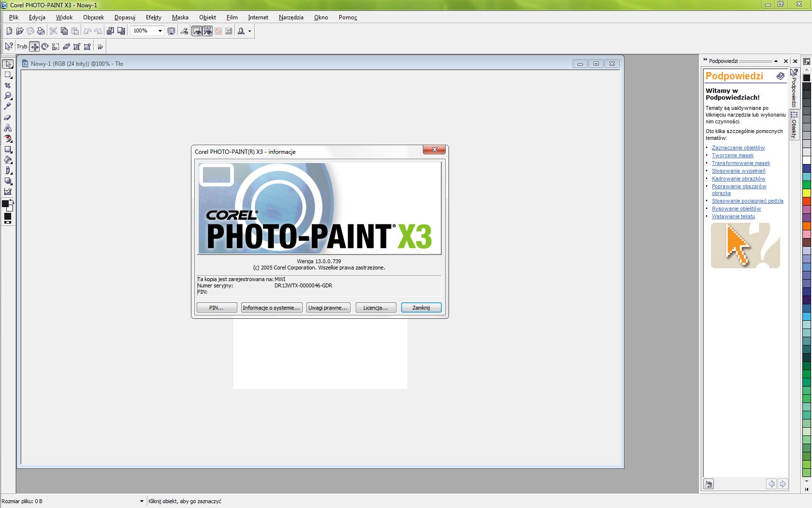Open the Narzędzia menu
This screenshot has height=508, width=812.
tap(291, 17)
